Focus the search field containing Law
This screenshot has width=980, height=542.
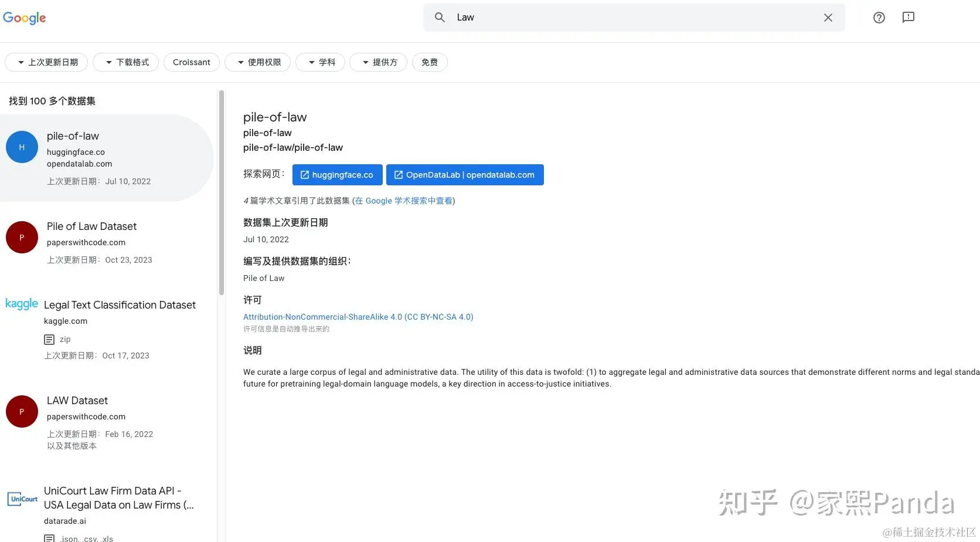pos(634,18)
